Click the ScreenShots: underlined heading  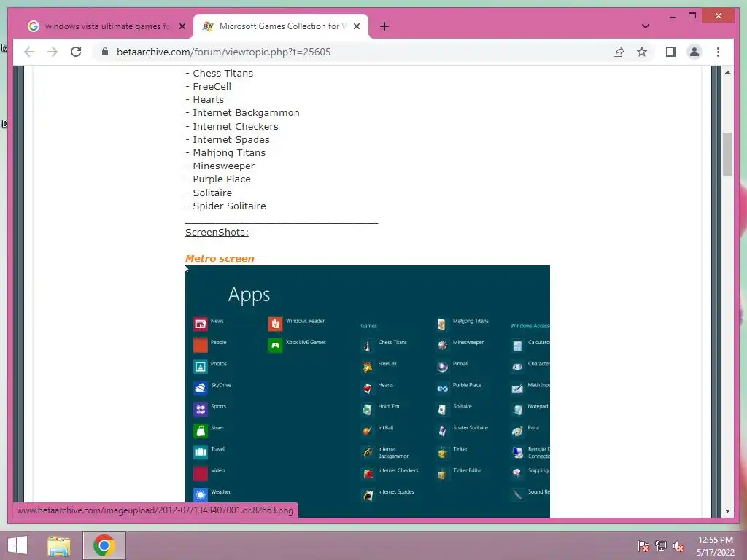click(x=217, y=233)
